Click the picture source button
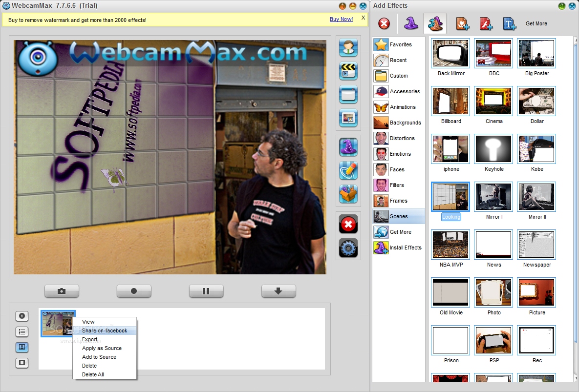Screen dimensions: 579x392 pos(348,118)
